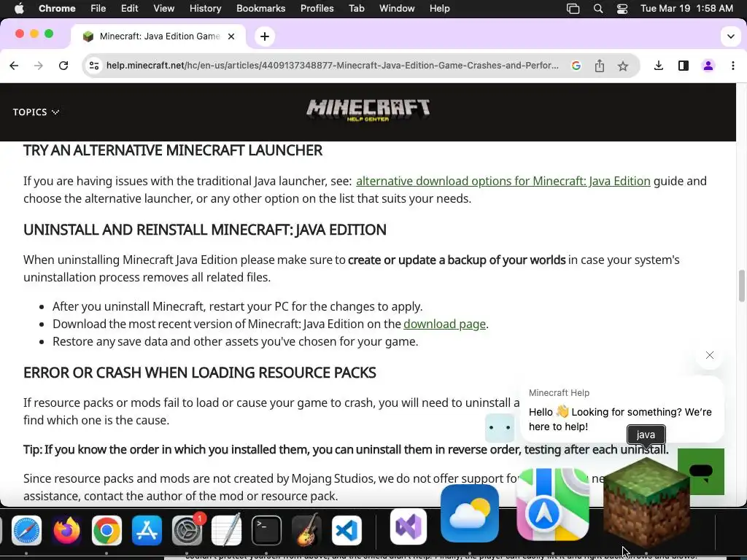Expand the tab search chevron
The width and height of the screenshot is (747, 560).
point(730,36)
